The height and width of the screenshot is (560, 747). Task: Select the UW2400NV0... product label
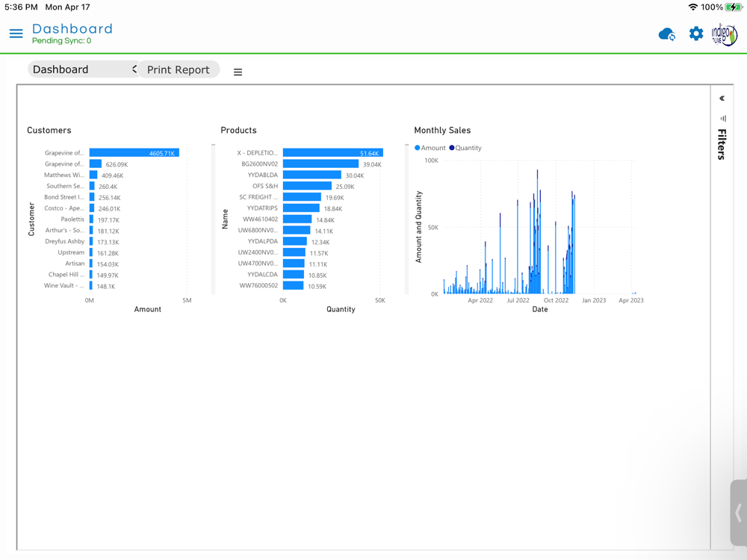(x=258, y=252)
